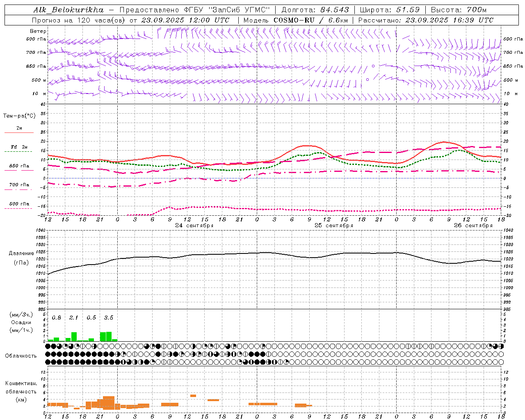
Task: Click the 3.5 precipitation total
Action: coord(108,318)
